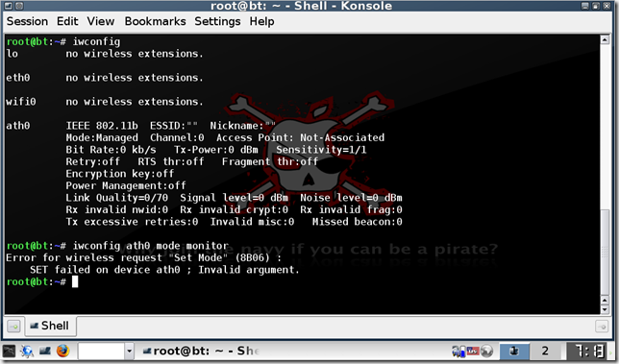
Task: Click the last root@bt prompt line with cursor
Action: (42, 281)
